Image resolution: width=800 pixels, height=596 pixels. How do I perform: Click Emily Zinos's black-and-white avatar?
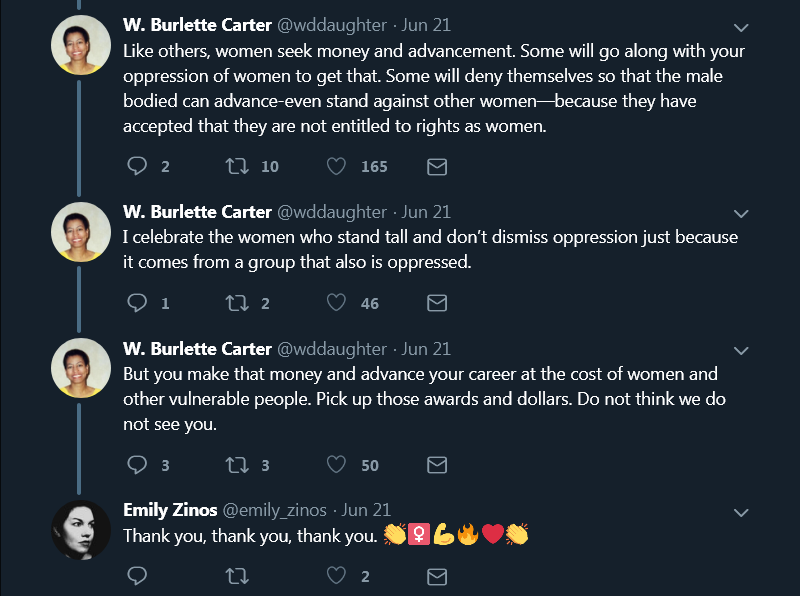[x=80, y=530]
